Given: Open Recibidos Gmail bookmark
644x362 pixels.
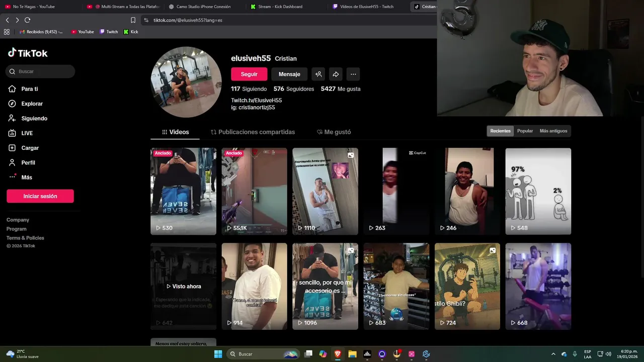Looking at the screenshot, I should pyautogui.click(x=41, y=32).
